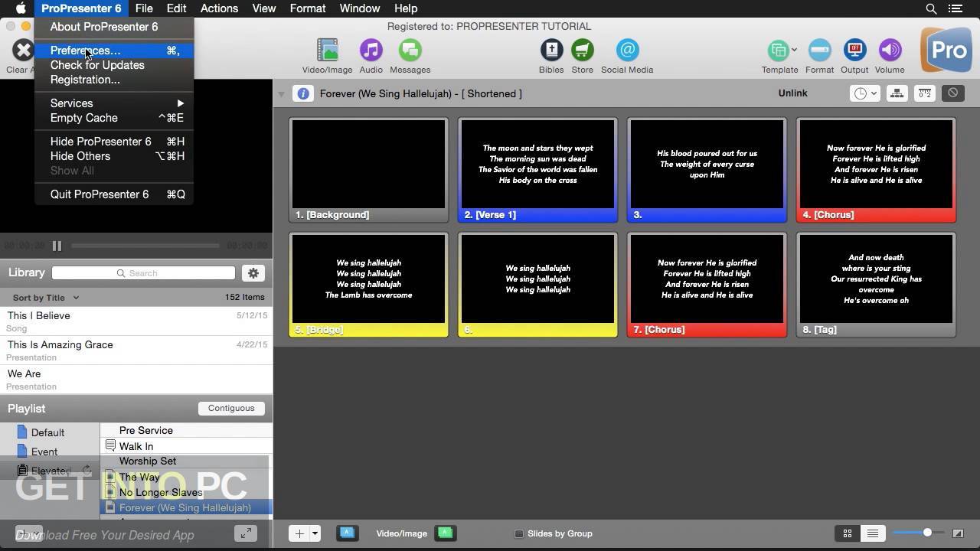The image size is (980, 551).
Task: Open the Window menu
Action: coord(359,8)
